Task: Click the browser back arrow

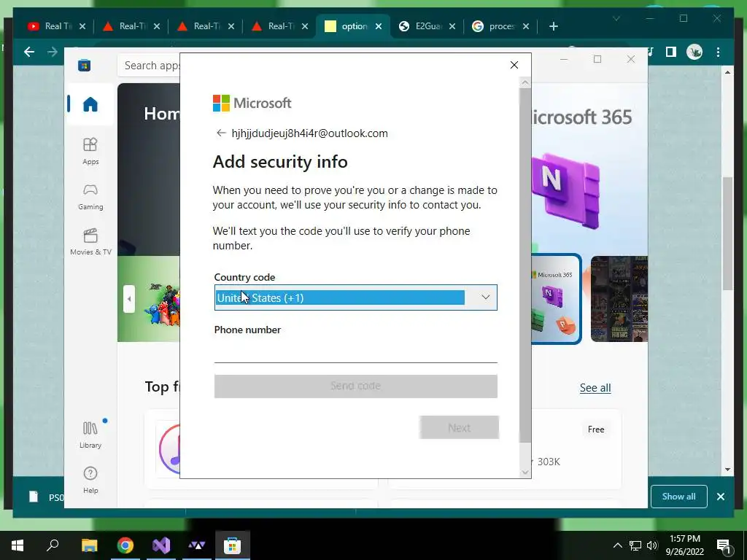Action: [x=29, y=52]
